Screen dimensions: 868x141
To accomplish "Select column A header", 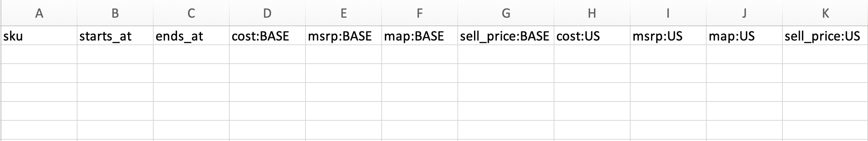I will pyautogui.click(x=39, y=13).
